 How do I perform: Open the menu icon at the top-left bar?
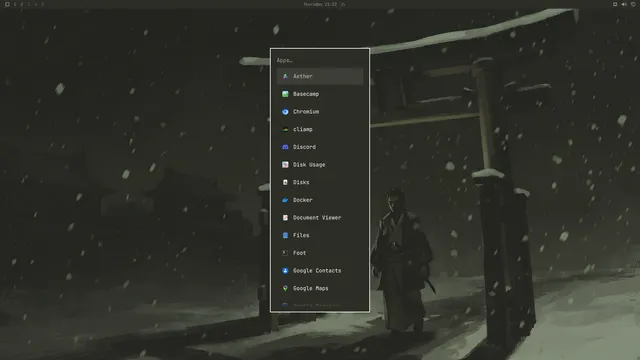(x=7, y=4)
